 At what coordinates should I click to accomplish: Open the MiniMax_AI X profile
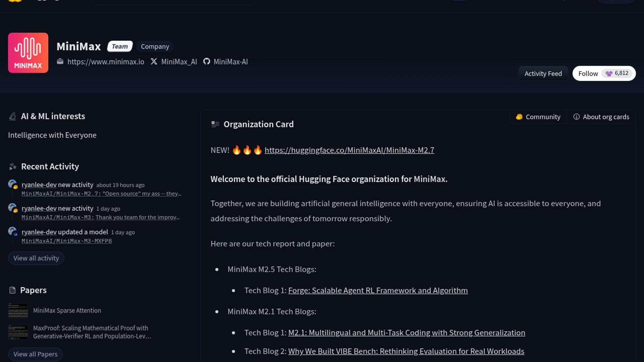click(174, 62)
